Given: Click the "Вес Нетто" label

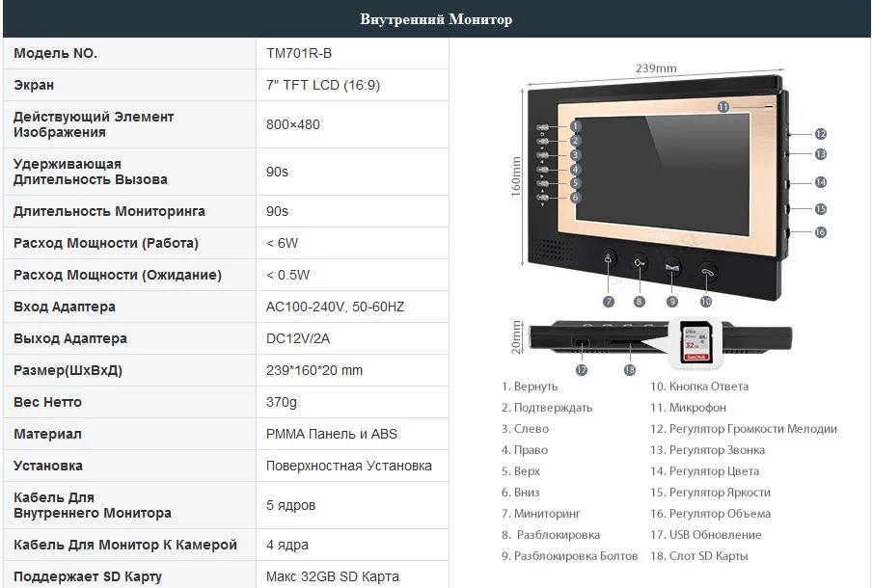Looking at the screenshot, I should (47, 402).
